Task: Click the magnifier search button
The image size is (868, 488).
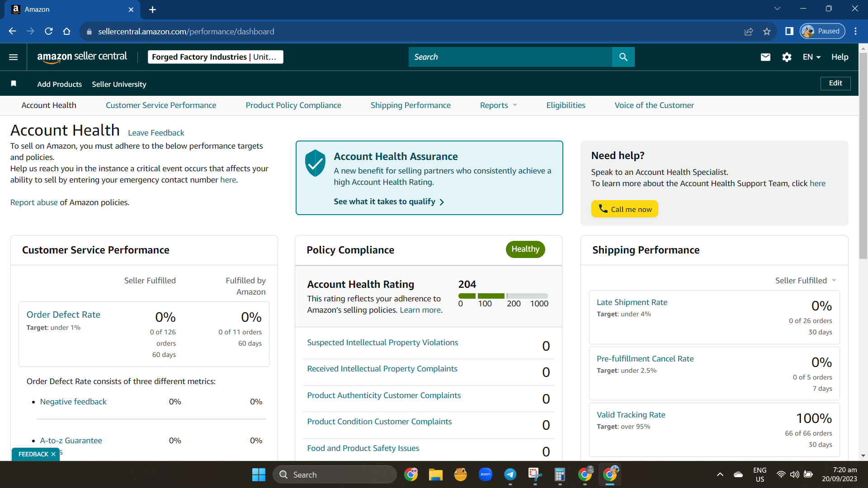Action: pos(623,57)
